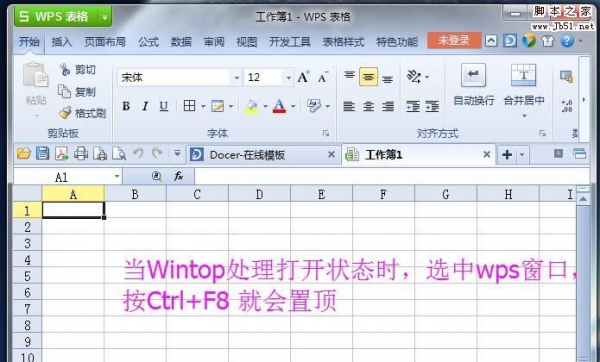Click the Print preview magnifier icon
The image size is (600, 362).
(x=119, y=154)
